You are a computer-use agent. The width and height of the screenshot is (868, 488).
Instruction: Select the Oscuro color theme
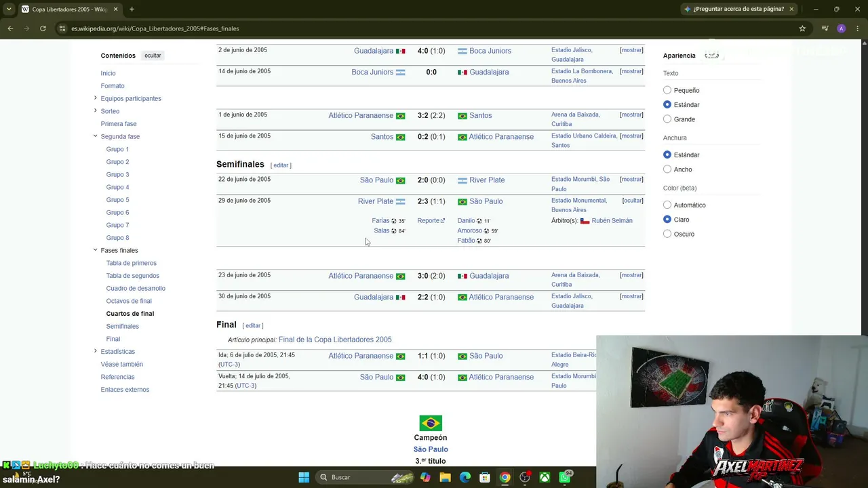point(667,234)
